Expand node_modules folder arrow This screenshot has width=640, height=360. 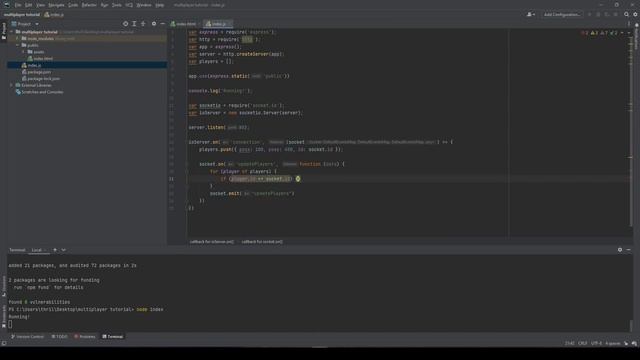pyautogui.click(x=18, y=38)
